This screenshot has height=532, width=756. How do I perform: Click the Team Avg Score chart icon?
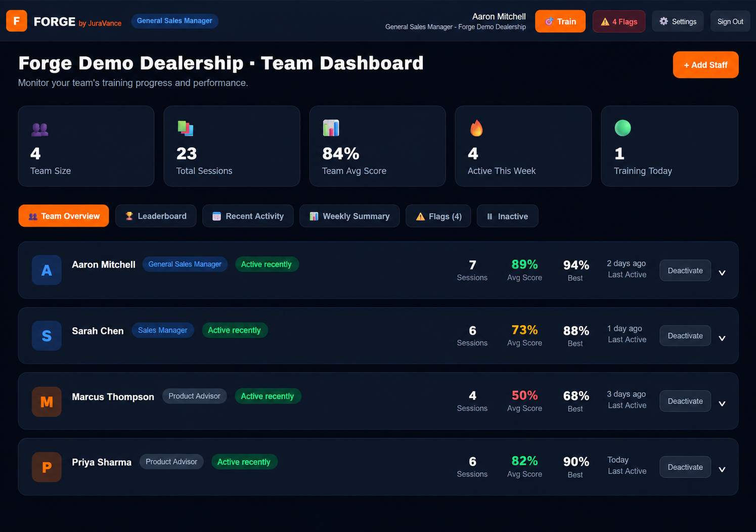tap(331, 128)
